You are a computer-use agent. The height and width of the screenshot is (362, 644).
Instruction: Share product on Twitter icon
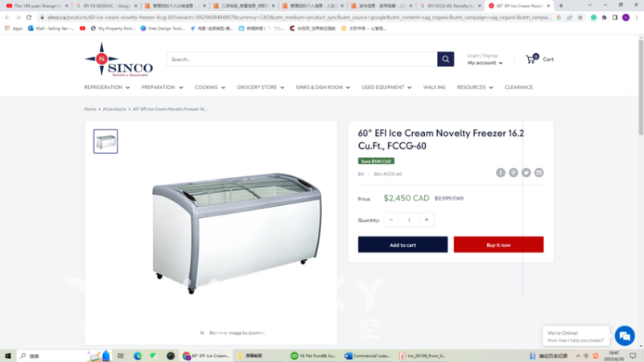526,173
